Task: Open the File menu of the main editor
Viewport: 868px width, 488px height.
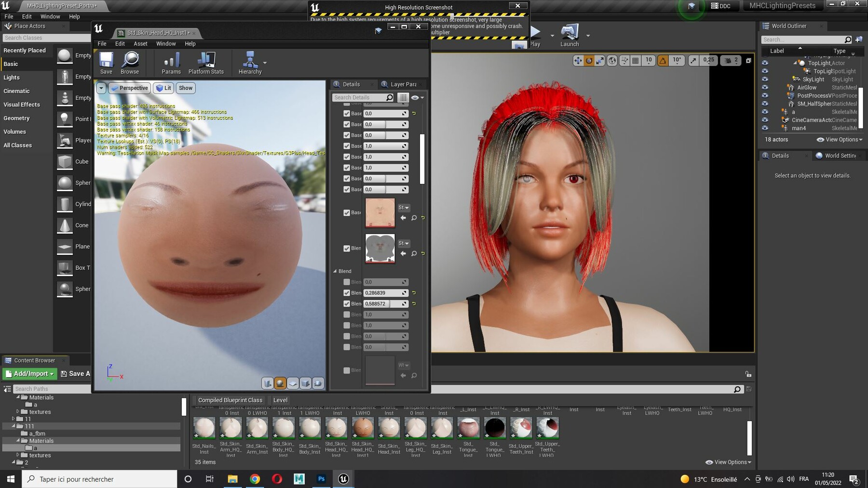Action: point(9,16)
